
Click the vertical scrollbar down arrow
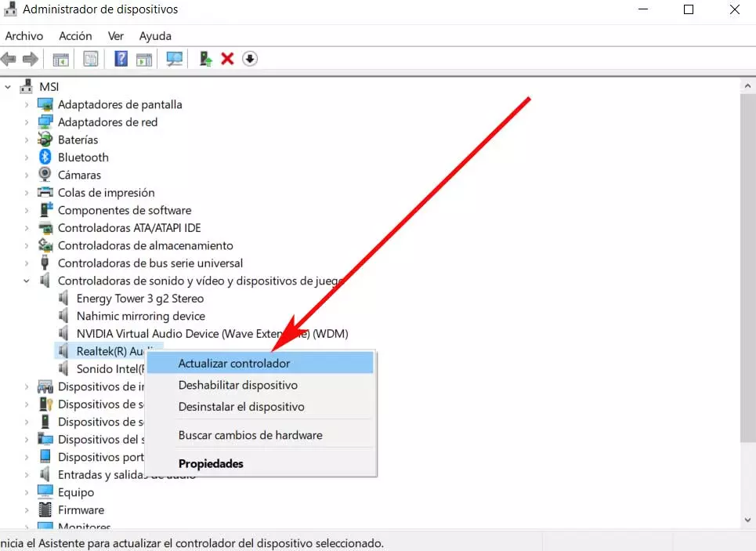pyautogui.click(x=747, y=520)
